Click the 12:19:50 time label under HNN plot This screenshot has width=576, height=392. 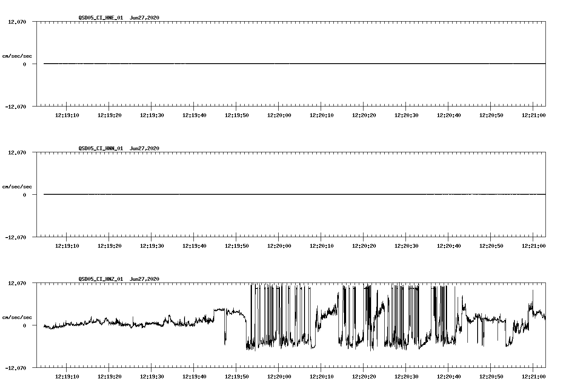click(x=237, y=246)
